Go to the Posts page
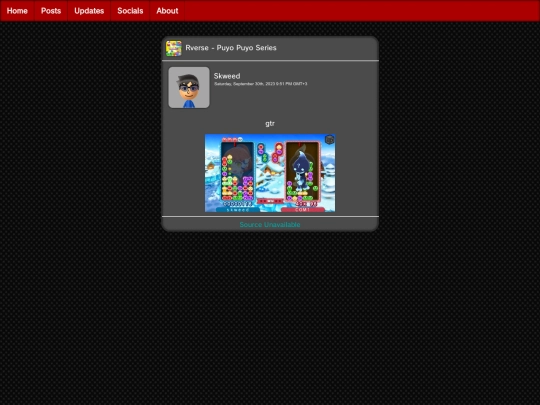 pos(51,11)
